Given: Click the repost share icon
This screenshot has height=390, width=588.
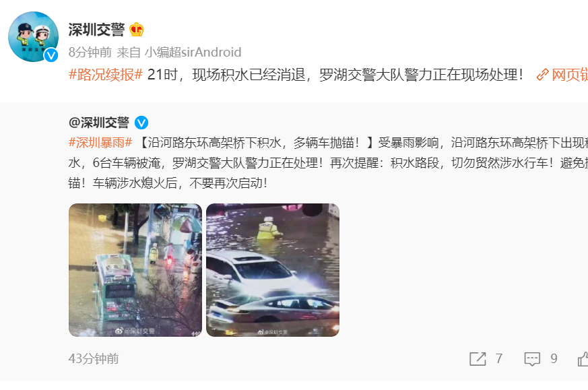Looking at the screenshot, I should (478, 359).
